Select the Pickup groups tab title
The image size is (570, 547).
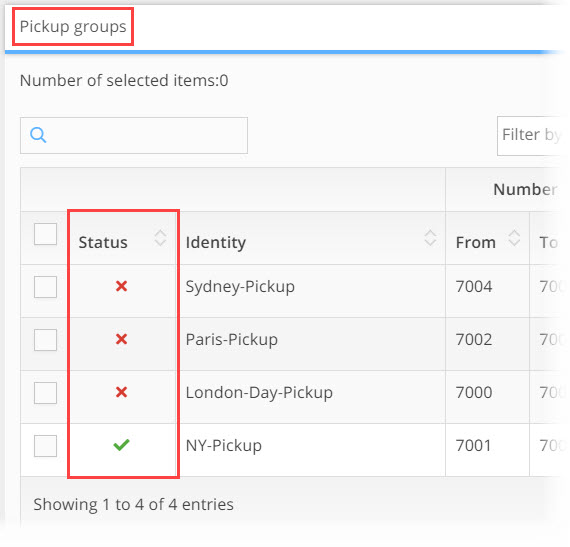pos(73,27)
